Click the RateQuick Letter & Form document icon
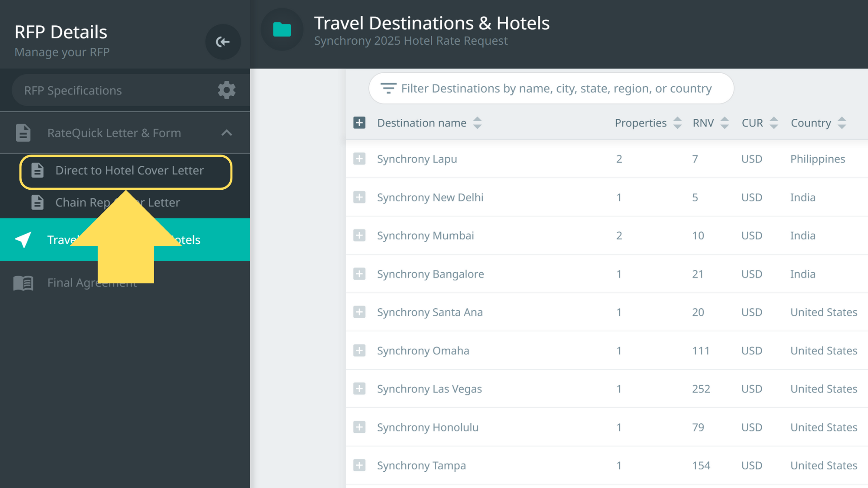868x488 pixels. tap(24, 133)
